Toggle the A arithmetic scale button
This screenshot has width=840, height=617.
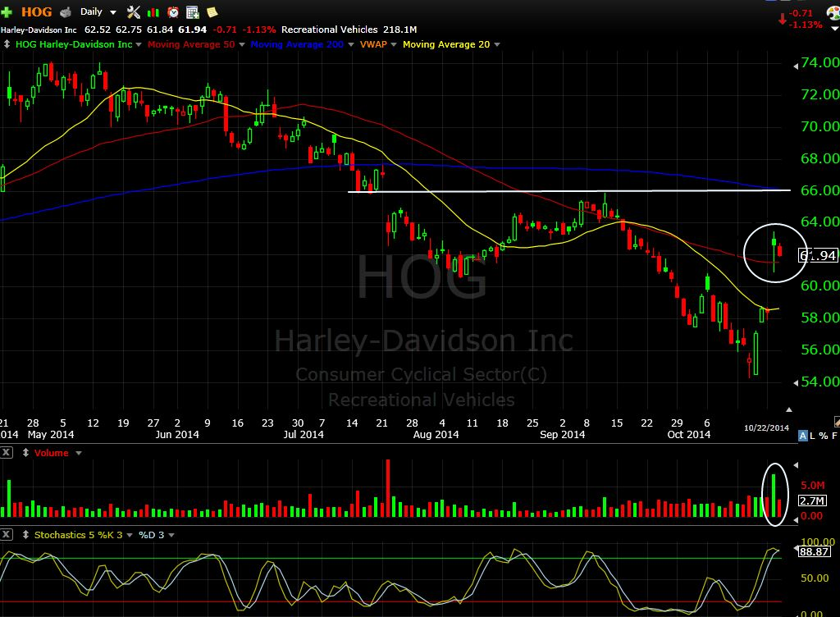coord(802,436)
